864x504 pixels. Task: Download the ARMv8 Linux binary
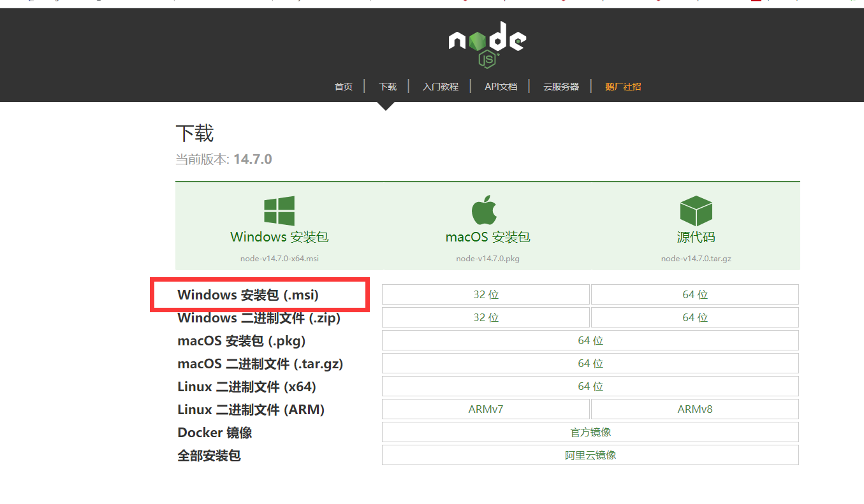click(695, 409)
